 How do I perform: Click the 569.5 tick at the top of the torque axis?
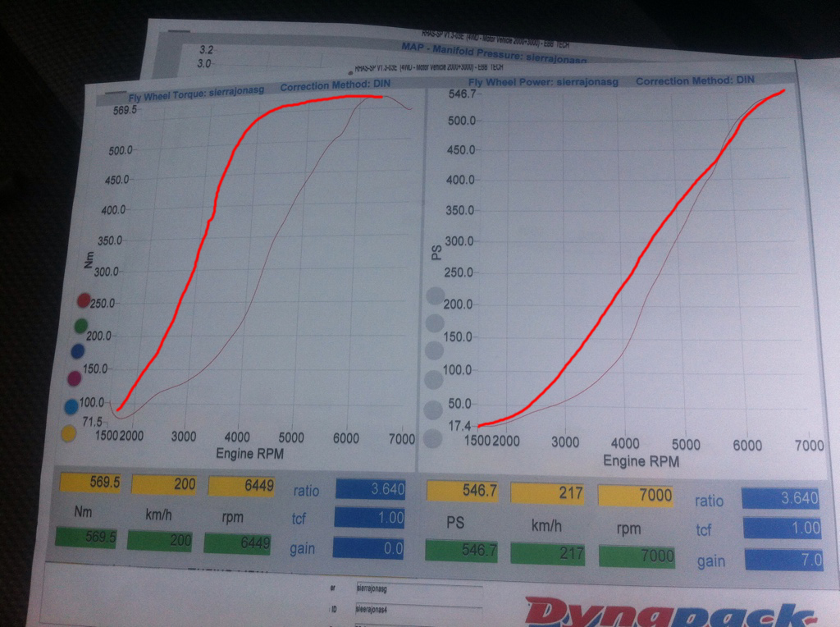click(125, 110)
